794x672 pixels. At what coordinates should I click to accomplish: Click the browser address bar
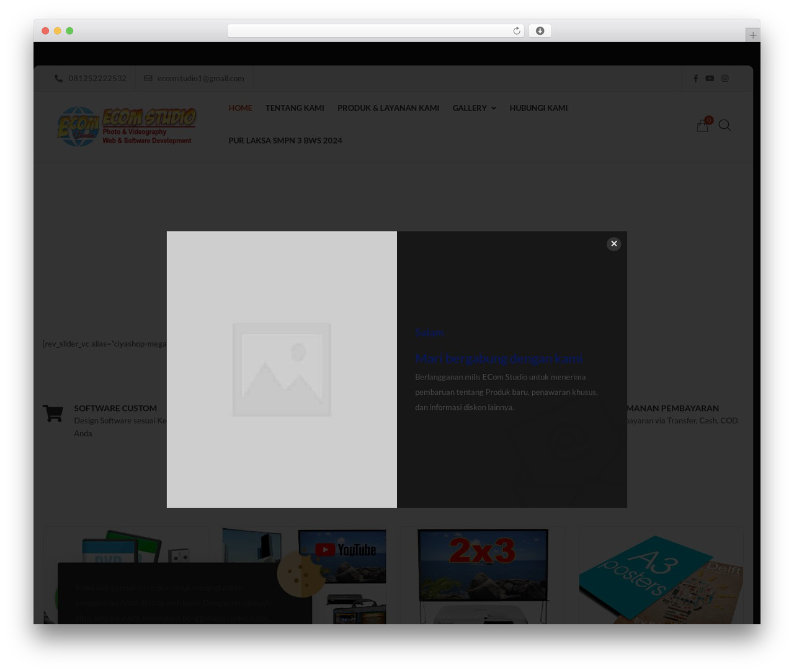(375, 31)
